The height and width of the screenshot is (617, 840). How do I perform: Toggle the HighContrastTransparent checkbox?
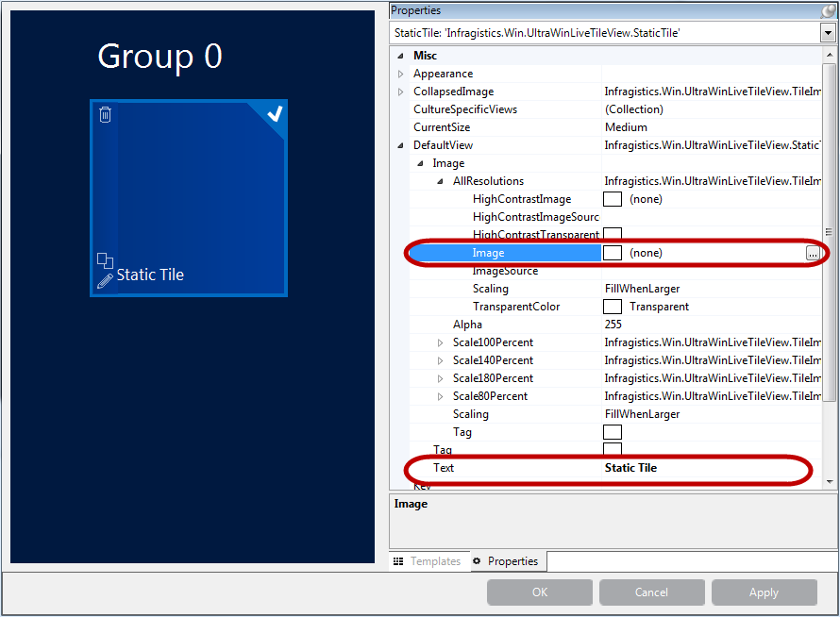click(613, 234)
